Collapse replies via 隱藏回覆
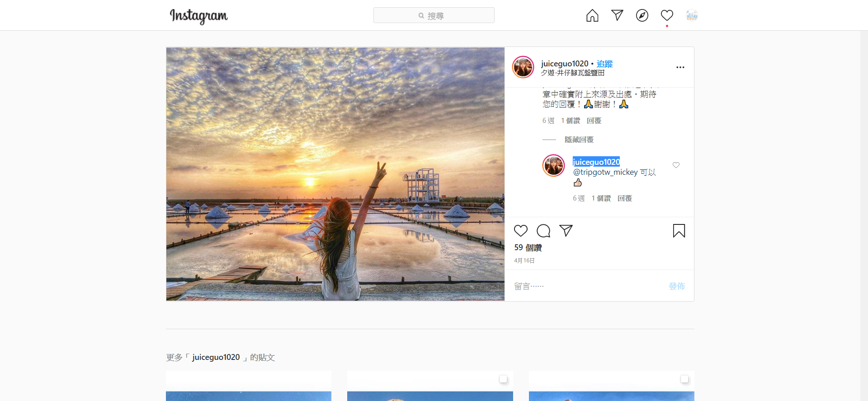Viewport: 868px width, 401px height. pyautogui.click(x=579, y=140)
